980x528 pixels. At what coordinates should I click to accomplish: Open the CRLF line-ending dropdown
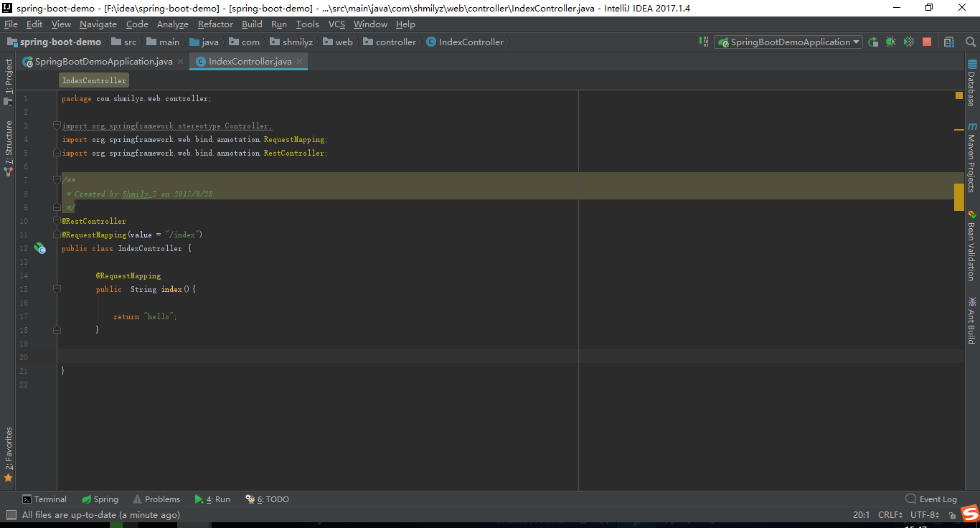click(890, 514)
